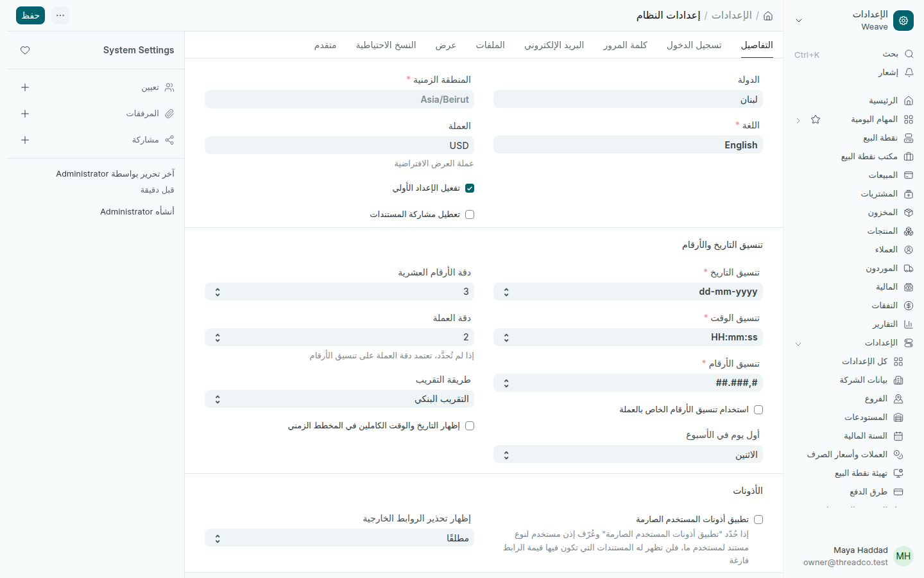The height and width of the screenshot is (578, 924).
Task: Open the دقة العملة dropdown
Action: 339,337
